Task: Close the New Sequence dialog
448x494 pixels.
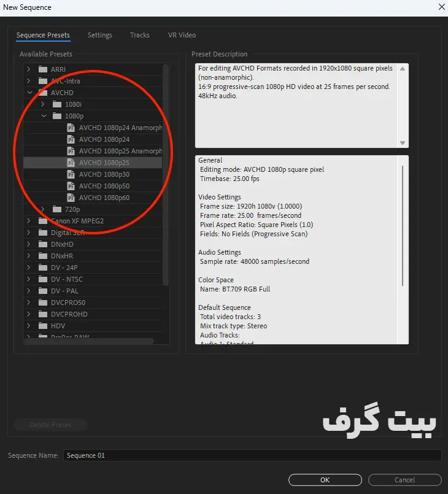Action: (x=442, y=7)
